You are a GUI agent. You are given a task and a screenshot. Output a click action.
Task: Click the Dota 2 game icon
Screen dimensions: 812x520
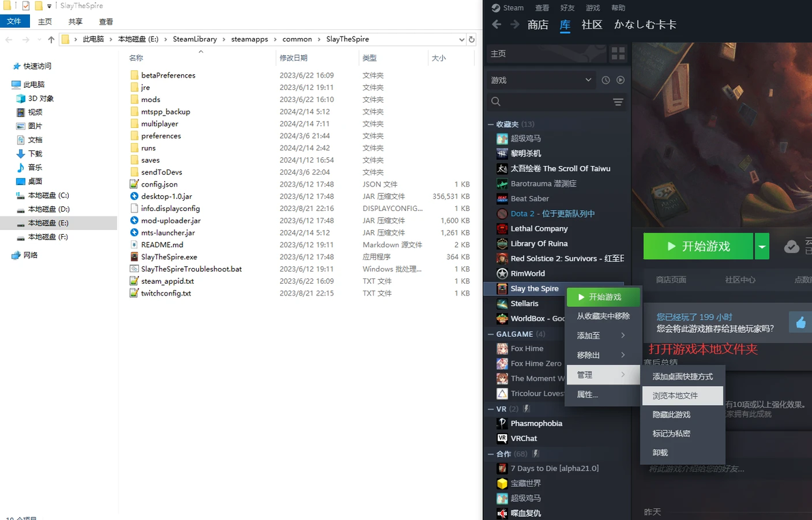tap(502, 214)
